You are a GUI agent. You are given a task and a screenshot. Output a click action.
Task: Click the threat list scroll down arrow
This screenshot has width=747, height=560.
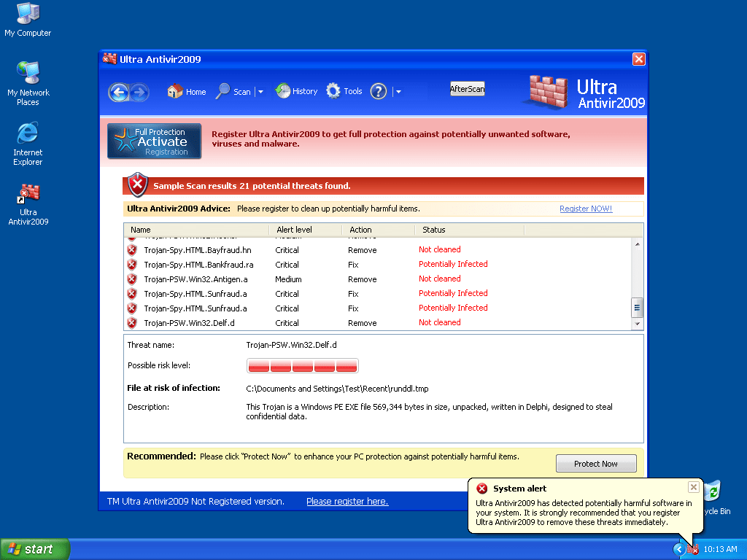coord(637,323)
